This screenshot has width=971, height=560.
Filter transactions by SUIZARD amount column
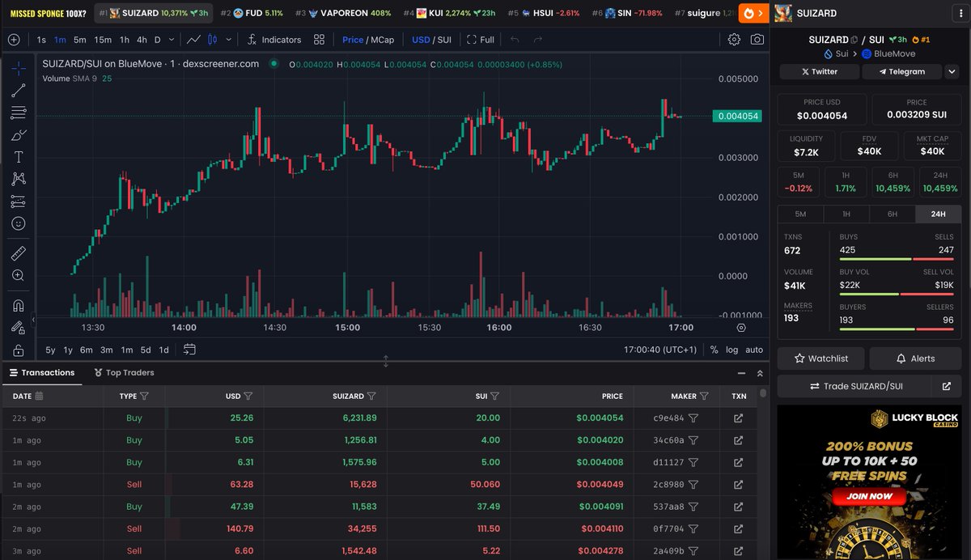coord(371,397)
